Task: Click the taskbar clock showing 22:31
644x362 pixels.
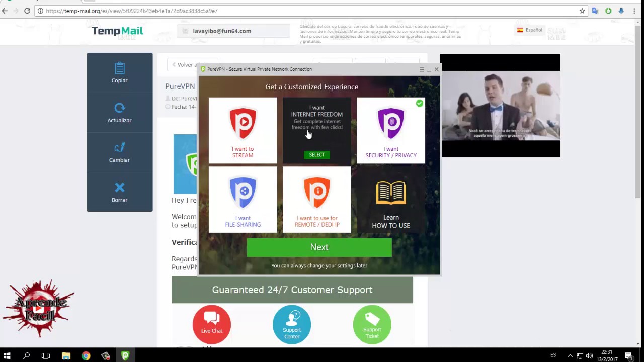Action: click(x=606, y=356)
